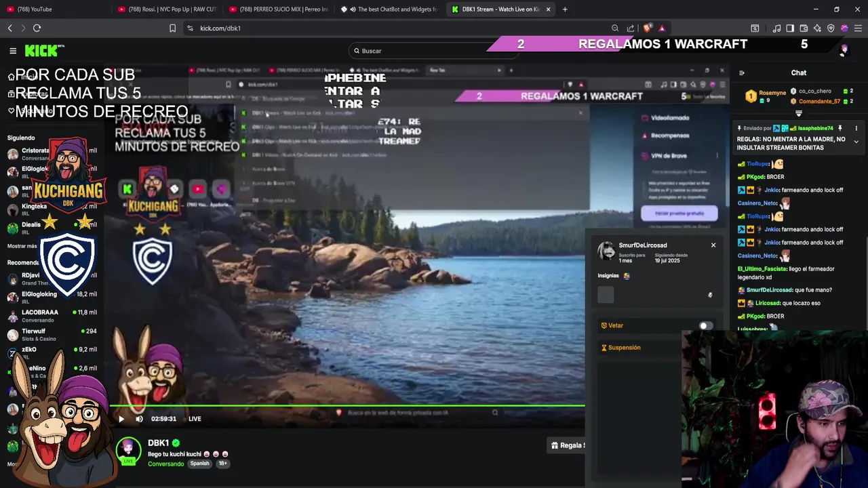Switch to the YouTube tab

(x=56, y=9)
